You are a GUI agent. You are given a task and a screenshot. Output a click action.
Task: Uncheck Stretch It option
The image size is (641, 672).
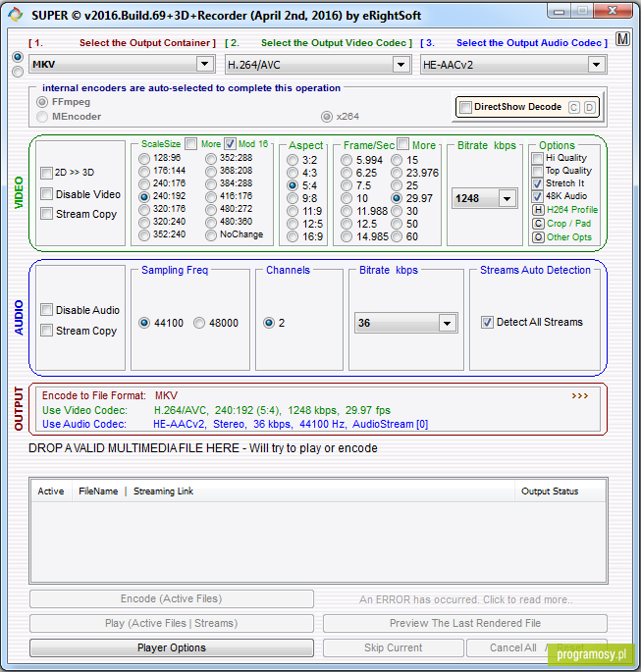point(537,183)
